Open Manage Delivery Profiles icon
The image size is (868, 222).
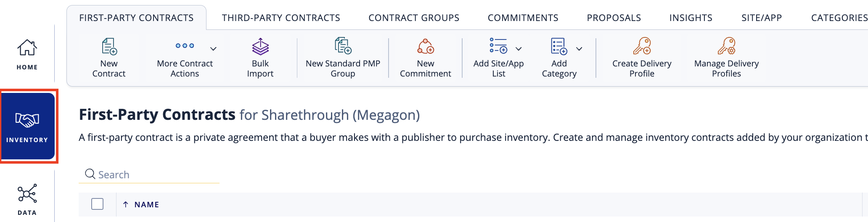(726, 46)
